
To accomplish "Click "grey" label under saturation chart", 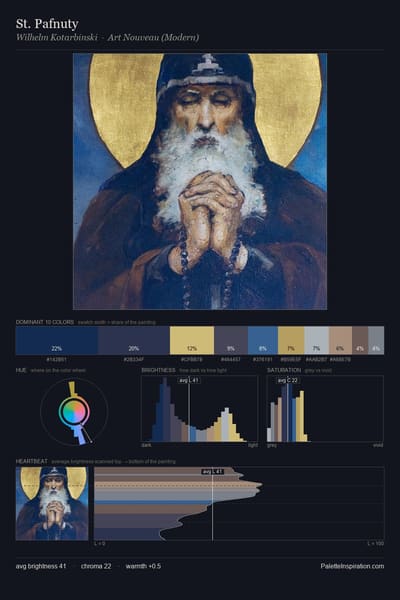I will pyautogui.click(x=272, y=445).
